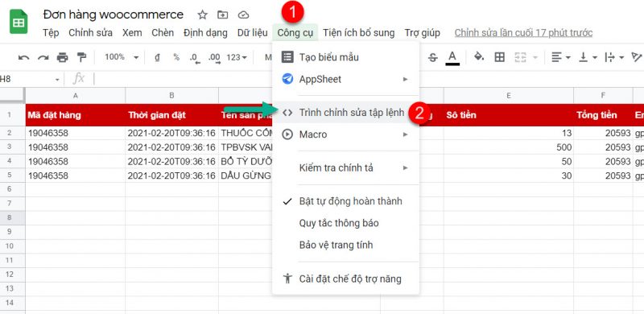Apply strikethrough formatting
Screen dimensions: 644x314
tap(432, 57)
